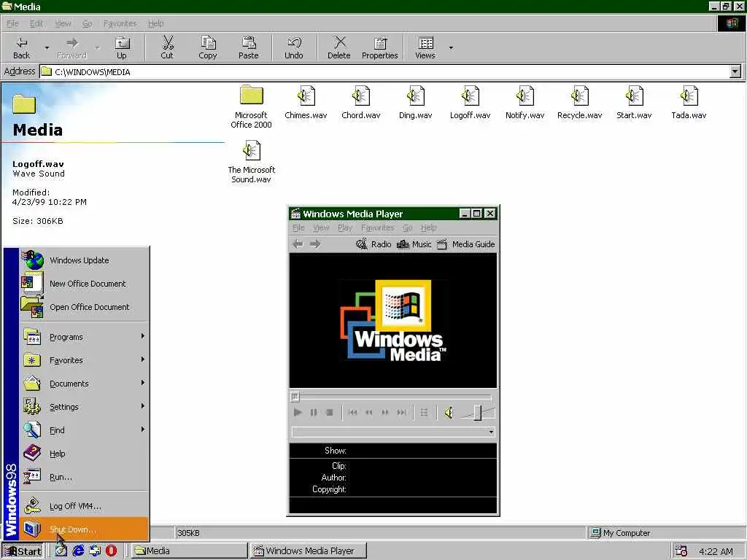This screenshot has width=747, height=560.
Task: Click the Preview button in Media Player
Action: click(x=424, y=413)
